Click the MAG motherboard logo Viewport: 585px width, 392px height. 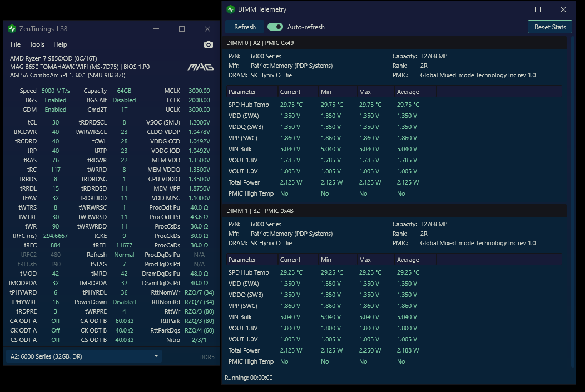click(200, 67)
